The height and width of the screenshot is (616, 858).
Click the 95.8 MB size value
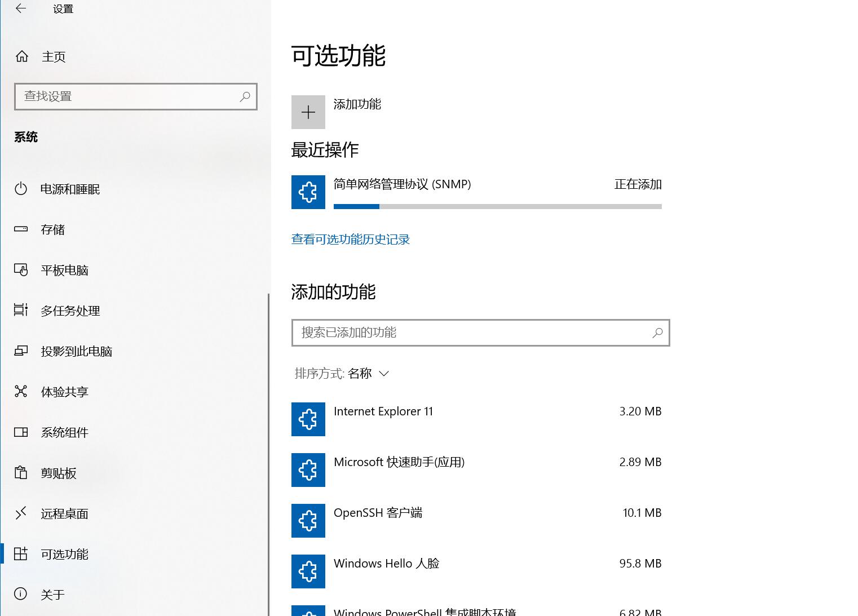(x=640, y=564)
